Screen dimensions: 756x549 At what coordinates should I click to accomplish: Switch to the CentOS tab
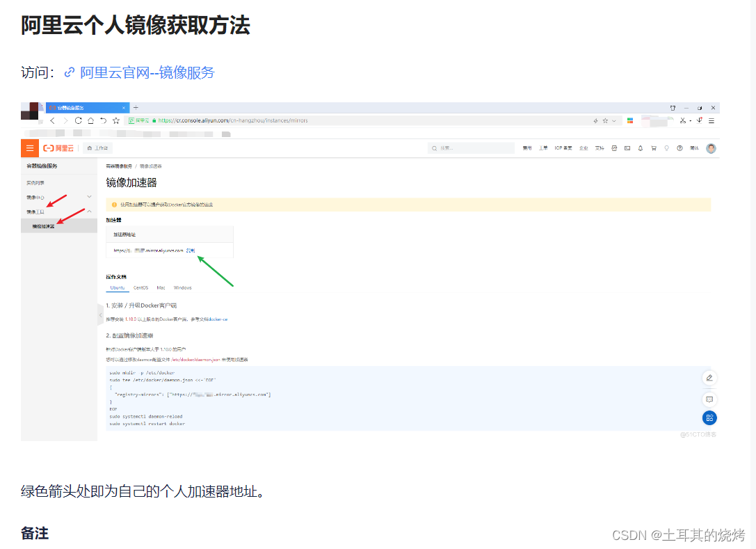click(x=140, y=287)
